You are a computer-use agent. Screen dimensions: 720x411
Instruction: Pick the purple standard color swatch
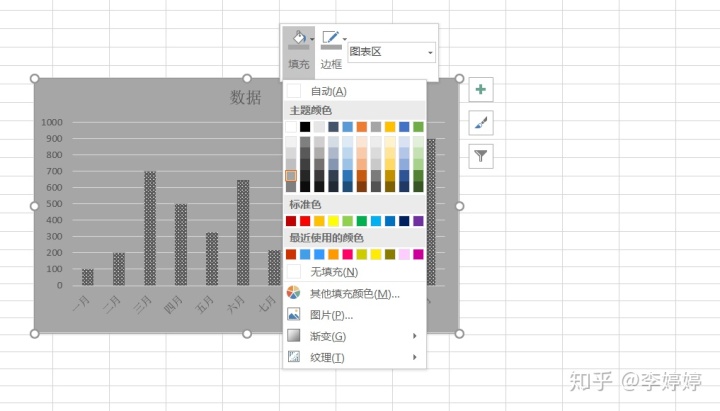[x=418, y=221]
